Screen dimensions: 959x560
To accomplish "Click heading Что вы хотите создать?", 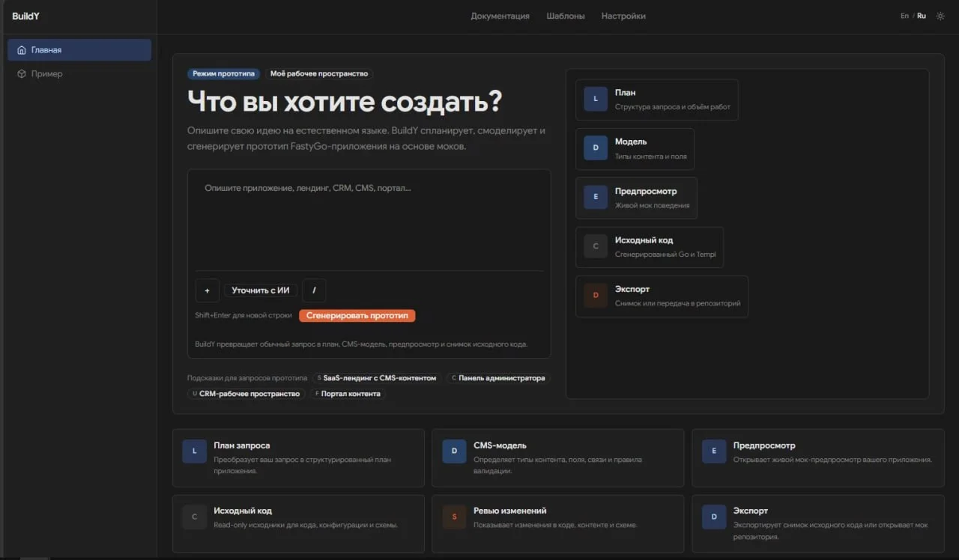I will (345, 102).
